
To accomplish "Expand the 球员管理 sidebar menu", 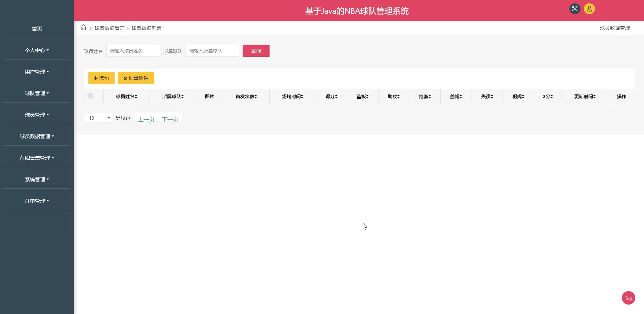I will coord(37,115).
